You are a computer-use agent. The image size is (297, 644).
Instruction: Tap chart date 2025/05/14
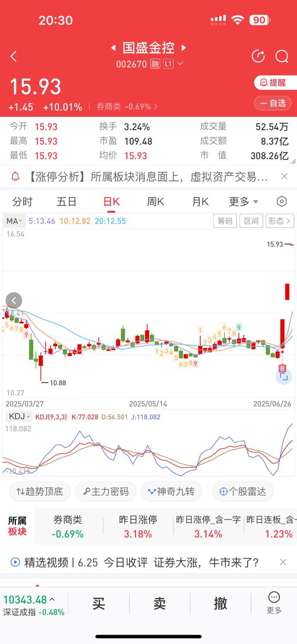pos(148,404)
